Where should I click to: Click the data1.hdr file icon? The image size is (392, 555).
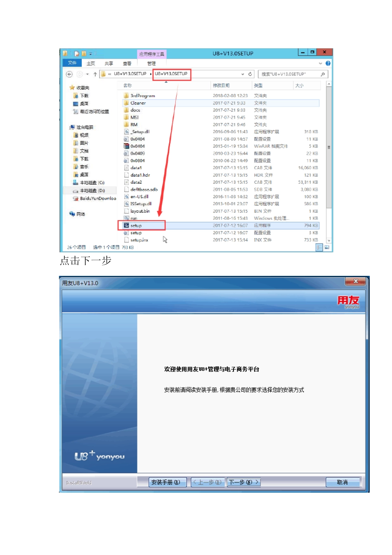(126, 175)
